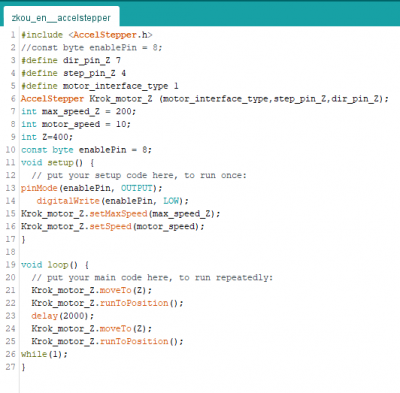
Task: Click 'Krok_motor_Z.moveTo(Z);' on line 24
Action: pos(92,329)
